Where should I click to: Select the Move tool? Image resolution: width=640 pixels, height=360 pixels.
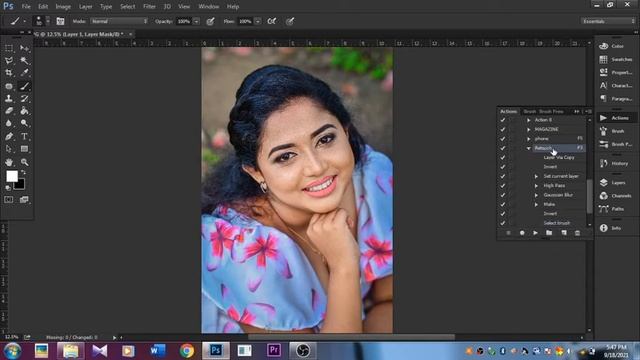point(24,48)
